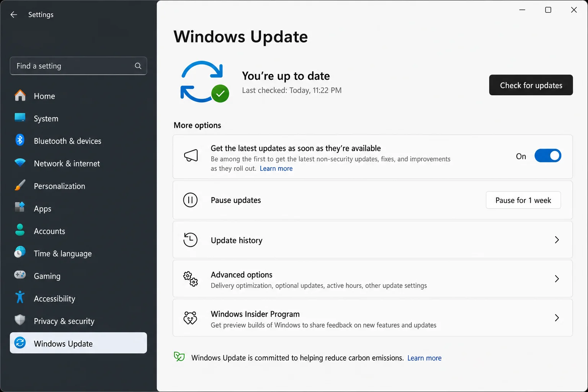The width and height of the screenshot is (588, 392).
Task: Open Advanced options chevron arrow
Action: click(557, 279)
